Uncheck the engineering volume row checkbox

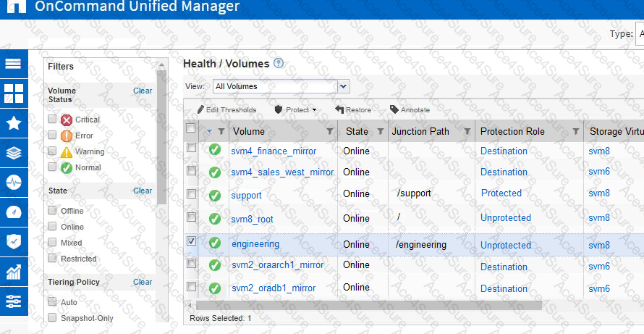(191, 241)
